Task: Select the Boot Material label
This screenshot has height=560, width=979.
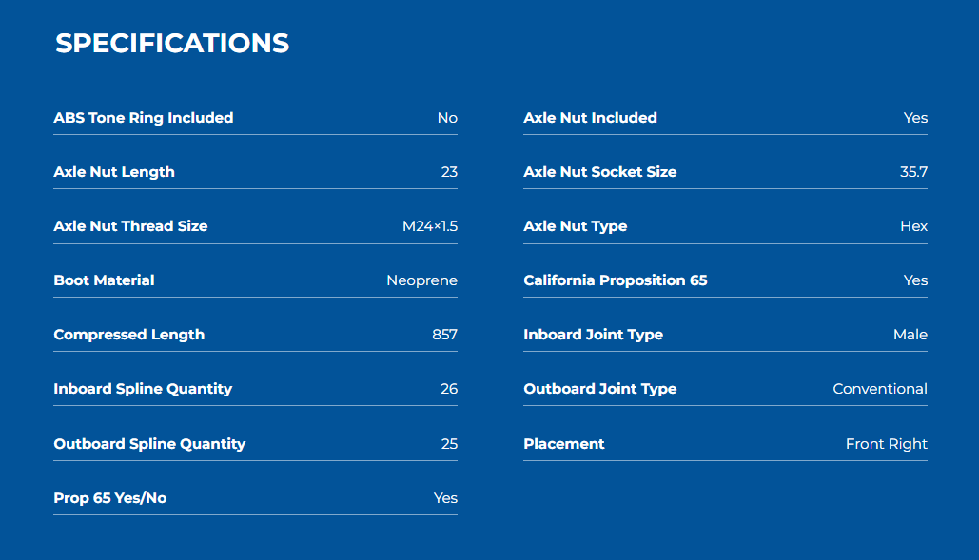Action: coord(105,280)
